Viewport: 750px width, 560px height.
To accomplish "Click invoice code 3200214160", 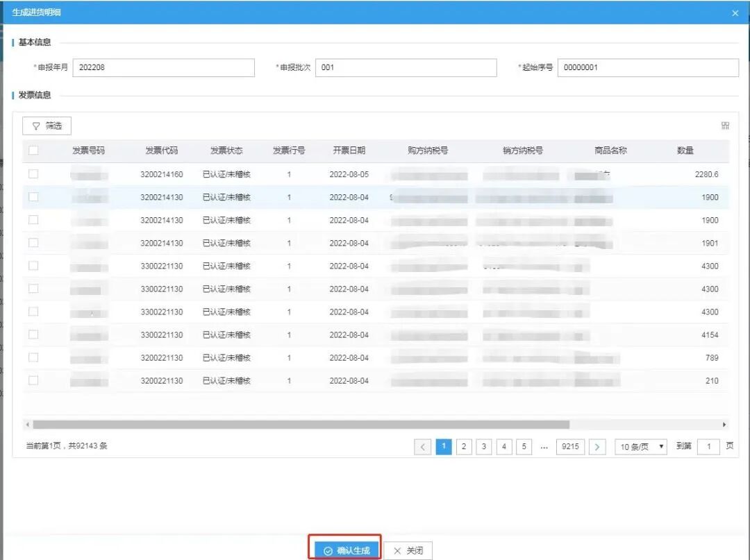I will coord(162,174).
